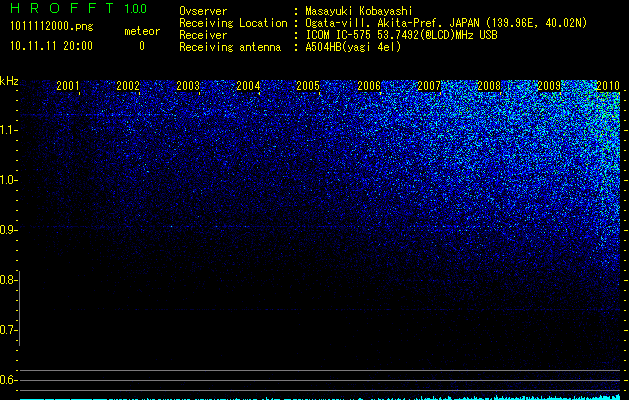Select the A504HB(yagi 4el) antenna text
The height and width of the screenshot is (400, 629).
pyautogui.click(x=353, y=47)
